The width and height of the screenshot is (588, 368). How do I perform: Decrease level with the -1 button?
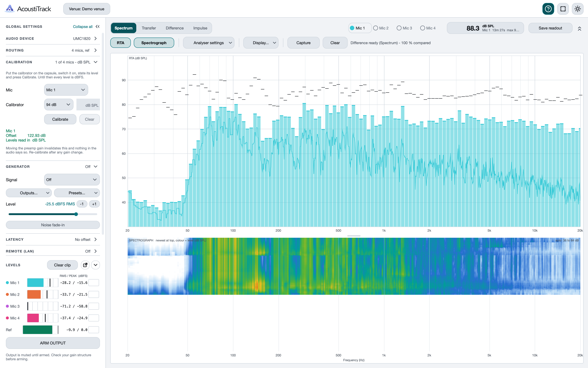point(82,204)
